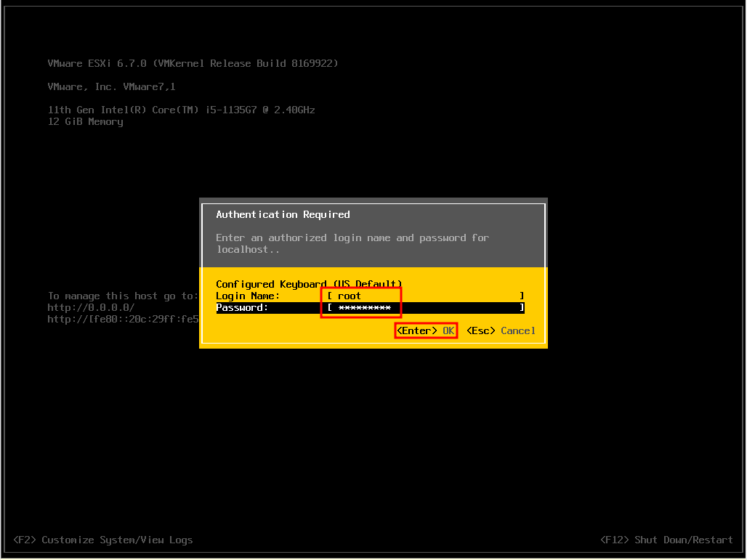Click the Enter an authorized login name message

click(352, 243)
